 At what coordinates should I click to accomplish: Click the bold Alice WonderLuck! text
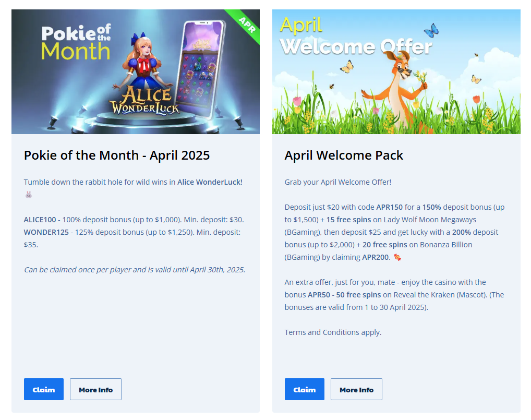[x=210, y=182]
